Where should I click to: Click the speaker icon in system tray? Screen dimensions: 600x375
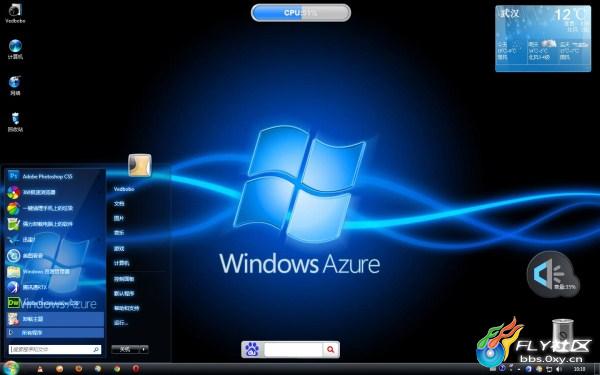point(558,369)
